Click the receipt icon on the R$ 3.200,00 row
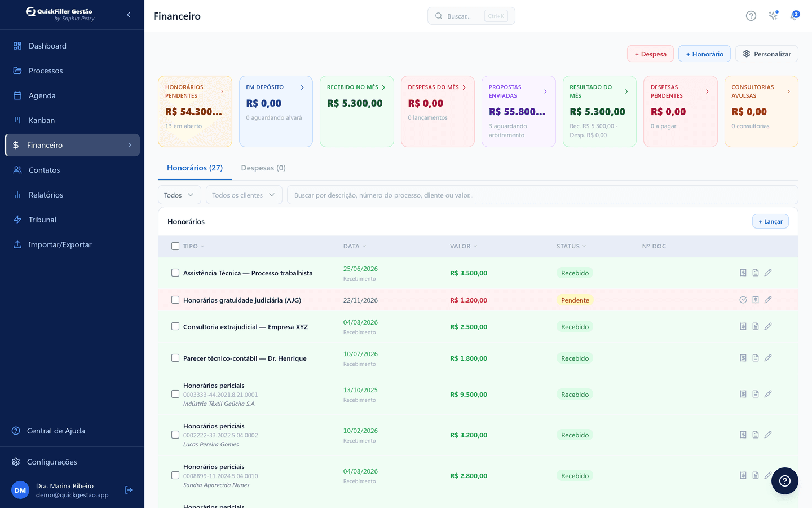Image resolution: width=812 pixels, height=508 pixels. pos(743,435)
